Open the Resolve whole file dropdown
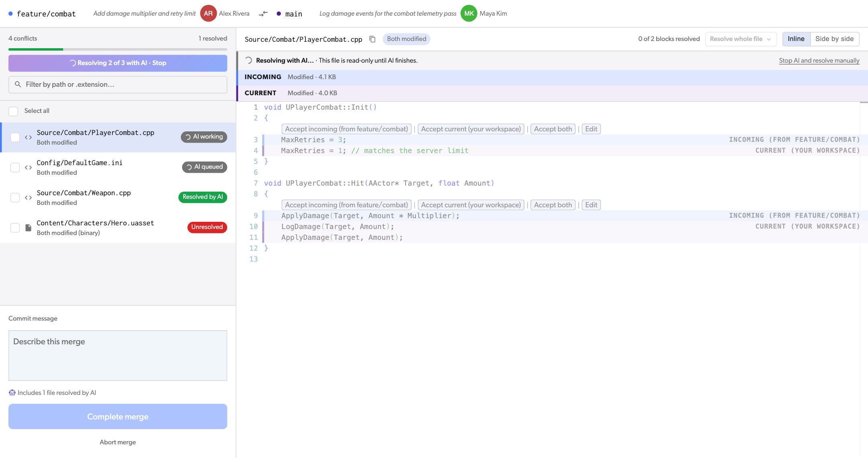Screen dimensions: 868x458 (740, 39)
